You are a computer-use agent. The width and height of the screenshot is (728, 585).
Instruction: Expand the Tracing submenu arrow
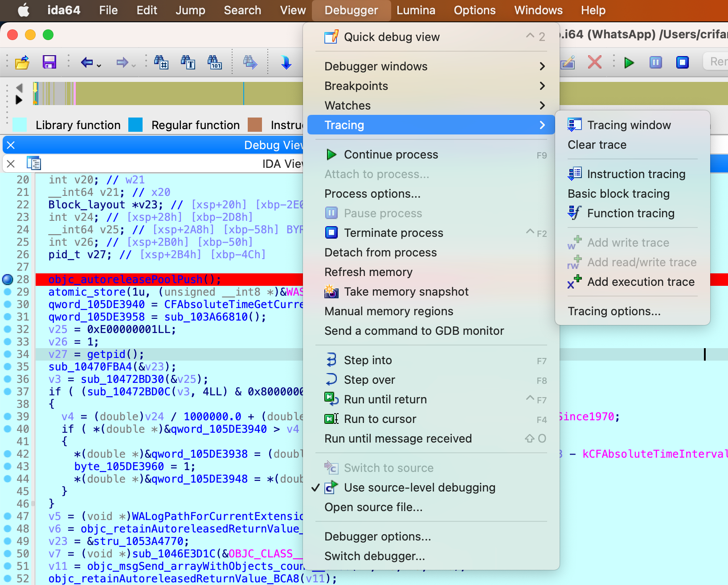542,125
